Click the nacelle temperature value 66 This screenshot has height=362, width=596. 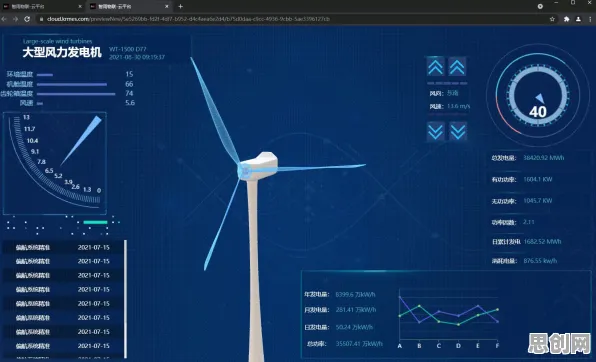(x=129, y=84)
